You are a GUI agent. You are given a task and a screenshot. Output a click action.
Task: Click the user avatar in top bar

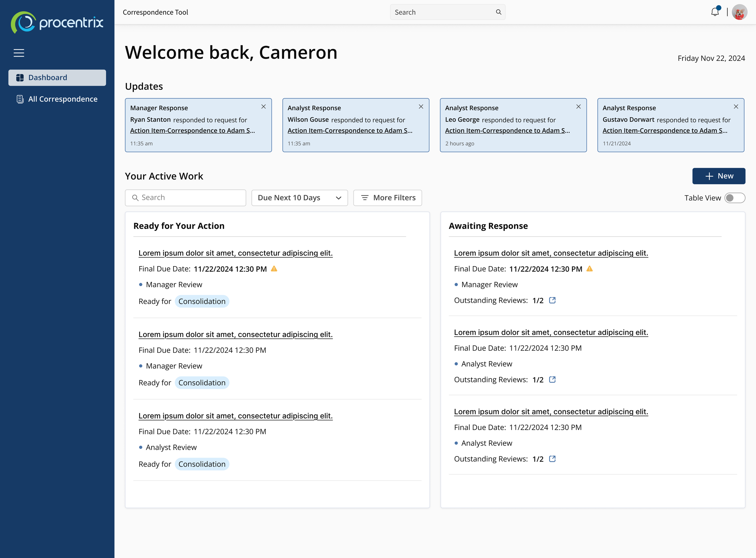point(739,12)
